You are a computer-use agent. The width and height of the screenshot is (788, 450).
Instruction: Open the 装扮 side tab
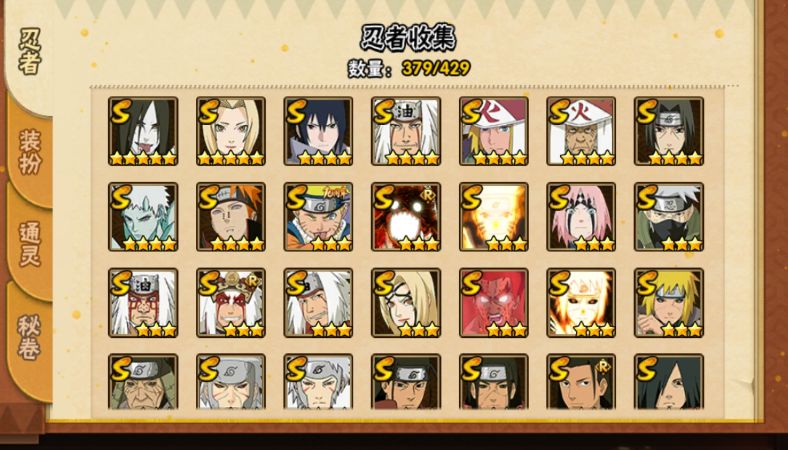tap(30, 151)
